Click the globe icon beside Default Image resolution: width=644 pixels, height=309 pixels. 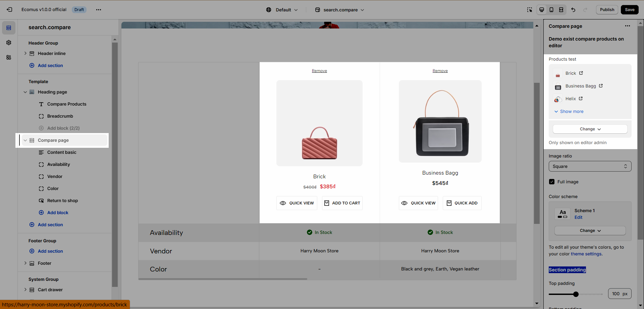(x=269, y=10)
